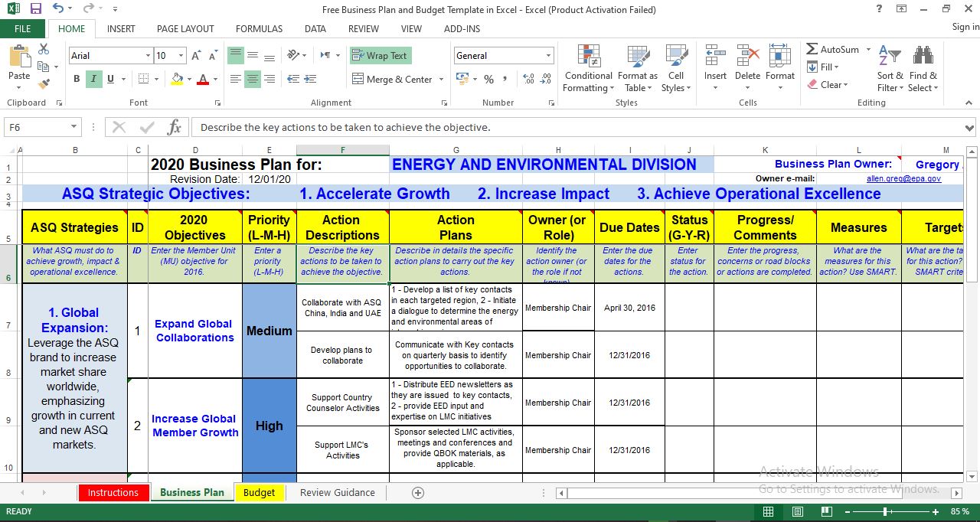Click the Insert cells icon
This screenshot has height=522, width=980.
point(714,57)
